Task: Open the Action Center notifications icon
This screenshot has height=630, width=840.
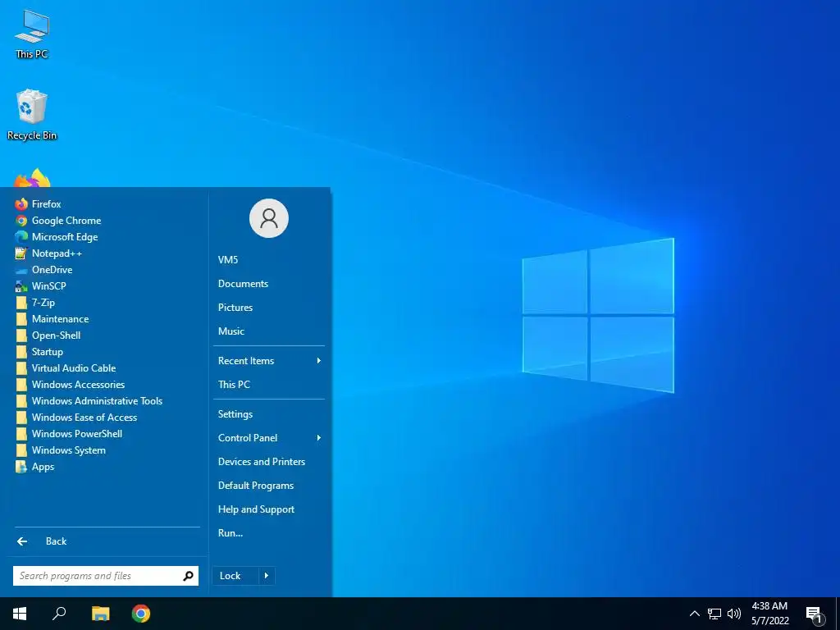Action: point(815,614)
